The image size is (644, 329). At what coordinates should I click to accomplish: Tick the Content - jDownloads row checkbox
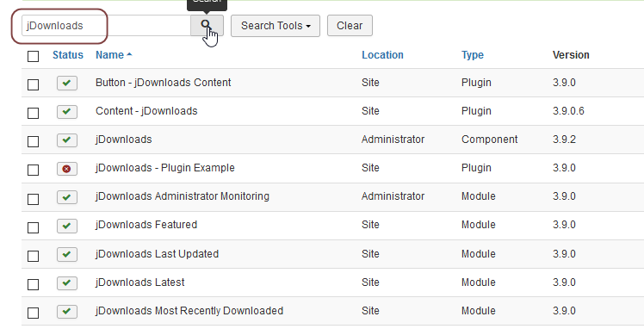point(34,113)
